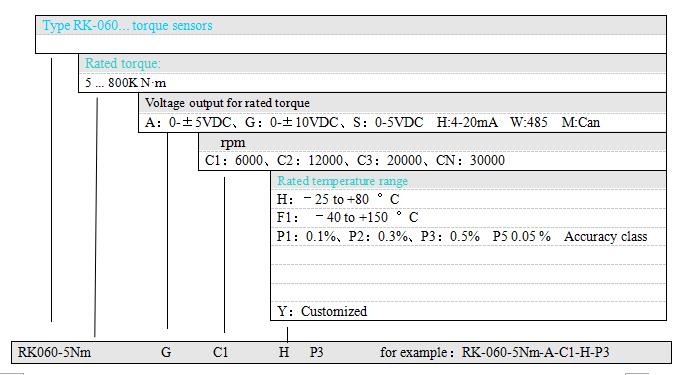The width and height of the screenshot is (690, 375).
Task: Select the 'CN: 30000' rpm option
Action: [x=470, y=160]
